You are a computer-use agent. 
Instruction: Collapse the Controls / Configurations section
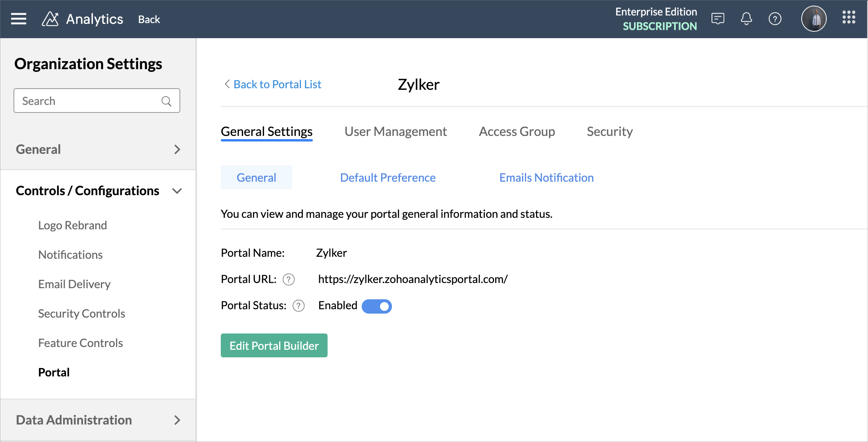(177, 191)
